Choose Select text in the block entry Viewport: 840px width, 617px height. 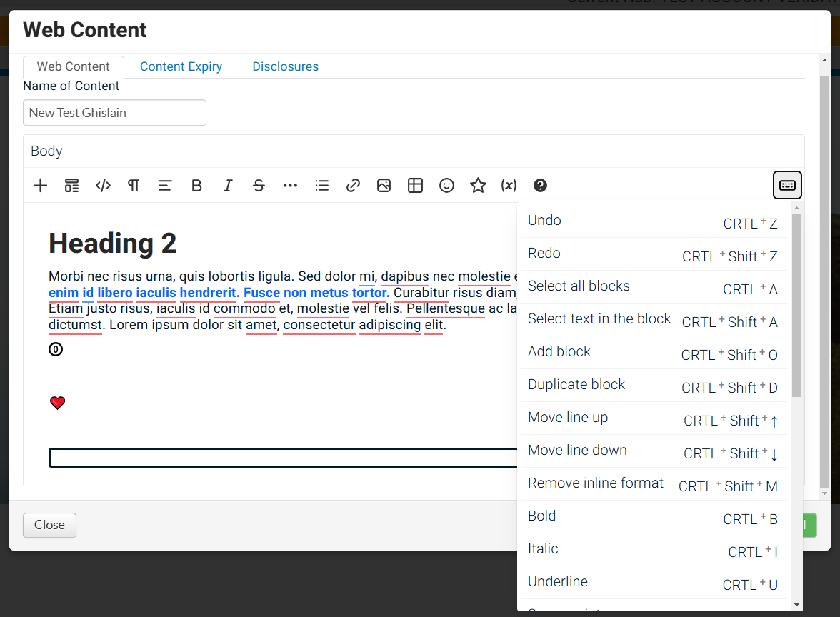coord(653,320)
